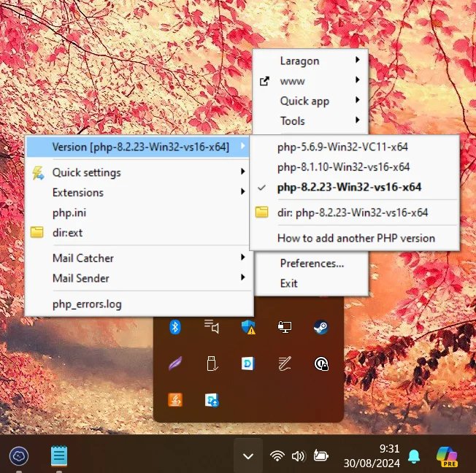The height and width of the screenshot is (473, 476).
Task: Expand arrow beside Quick settings
Action: click(242, 172)
